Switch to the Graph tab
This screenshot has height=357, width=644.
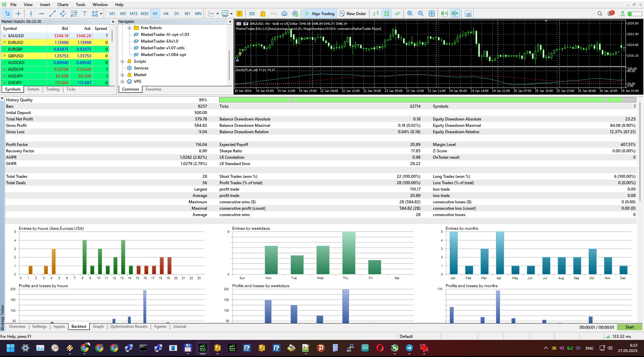click(x=98, y=326)
